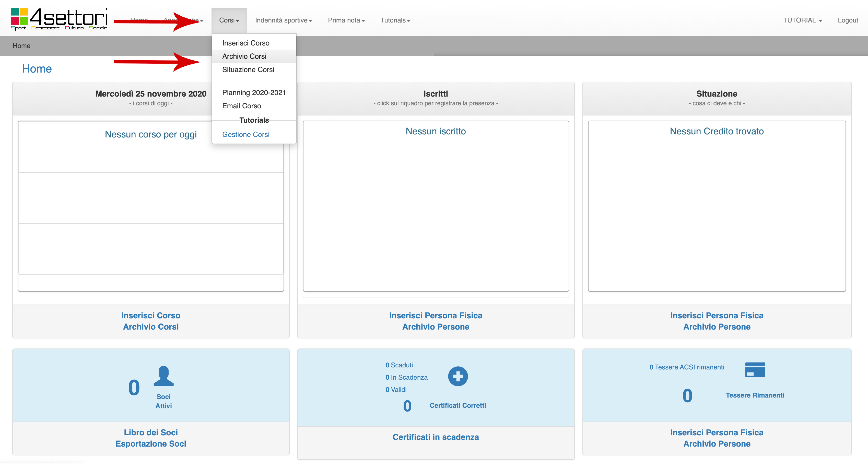Viewport: 868px width, 466px height.
Task: Select Situazione Corsi menu item
Action: pyautogui.click(x=248, y=69)
